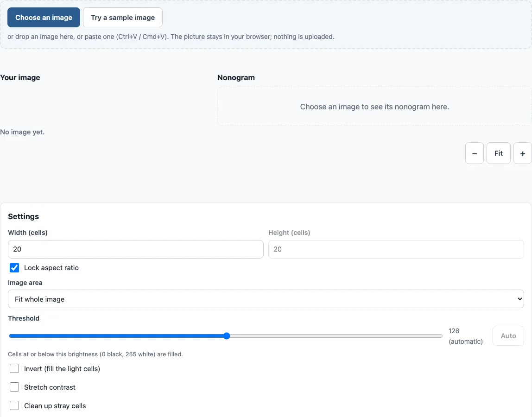The image size is (532, 417).
Task: Uncheck Lock aspect ratio
Action: click(14, 268)
